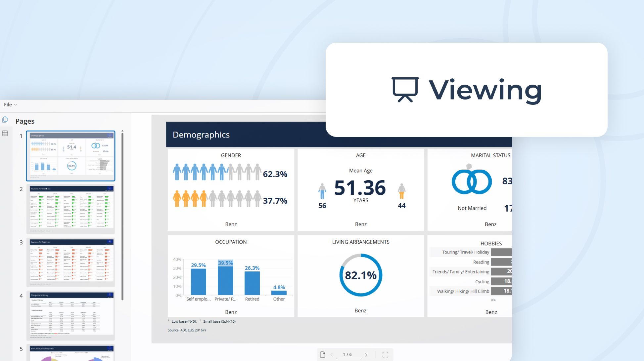Enter fullscreen mode icon
The image size is (644, 361).
pyautogui.click(x=385, y=354)
